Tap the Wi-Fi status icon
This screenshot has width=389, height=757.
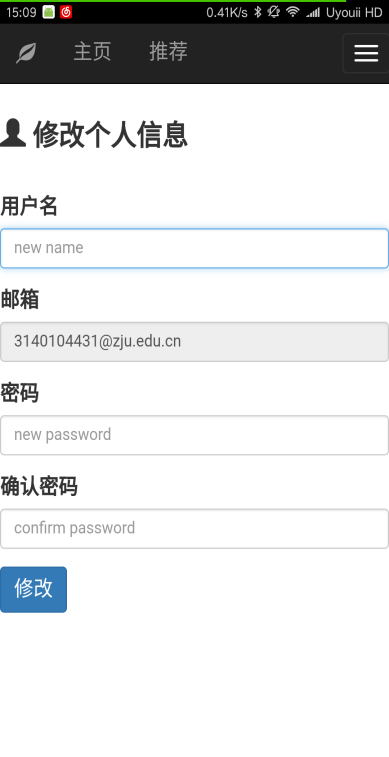tap(292, 12)
